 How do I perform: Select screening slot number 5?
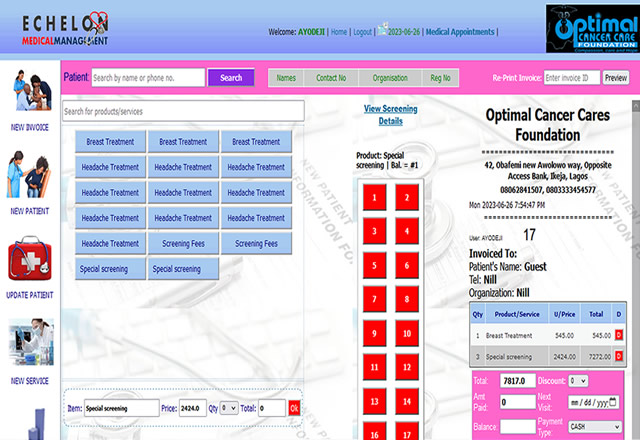374,265
